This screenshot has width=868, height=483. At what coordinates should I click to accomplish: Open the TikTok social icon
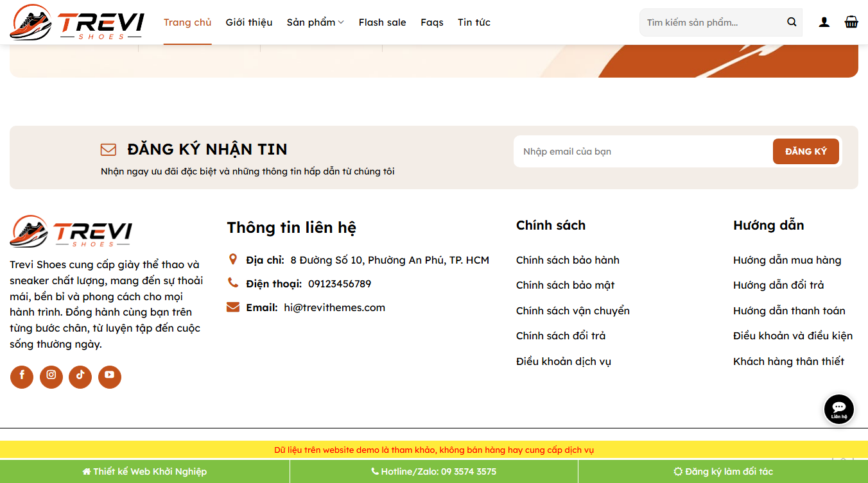coord(80,377)
